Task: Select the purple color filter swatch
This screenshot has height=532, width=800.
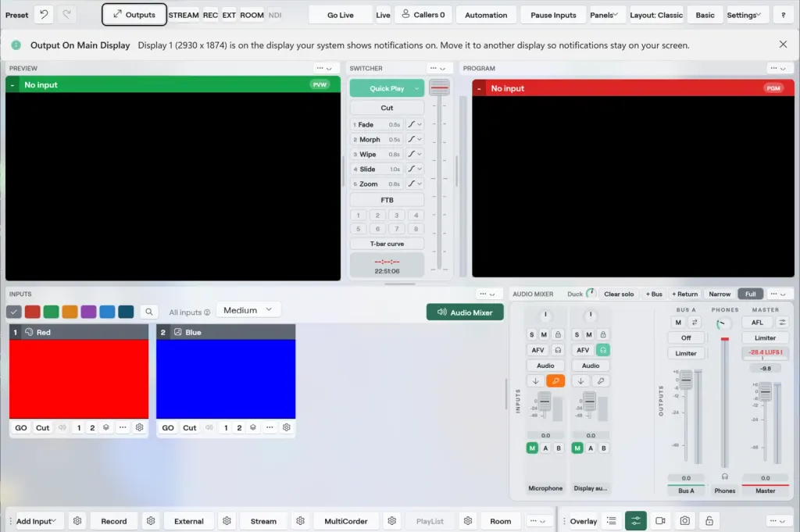Action: [x=88, y=312]
